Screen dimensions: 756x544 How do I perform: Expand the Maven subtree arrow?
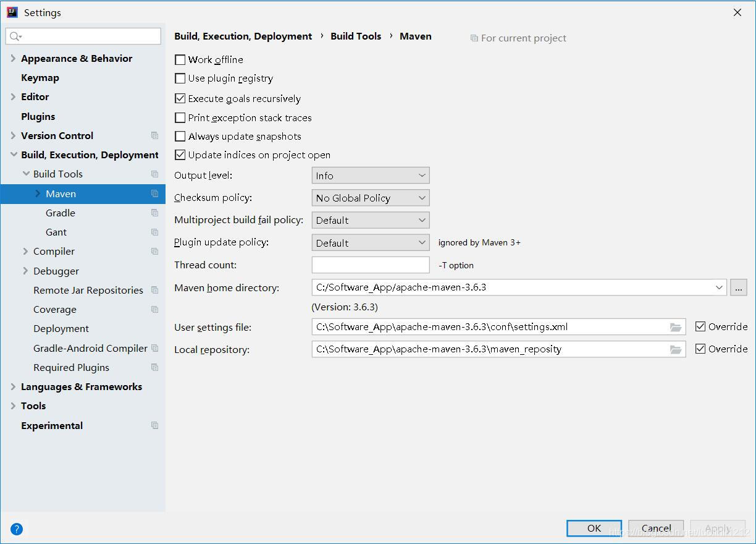(38, 193)
